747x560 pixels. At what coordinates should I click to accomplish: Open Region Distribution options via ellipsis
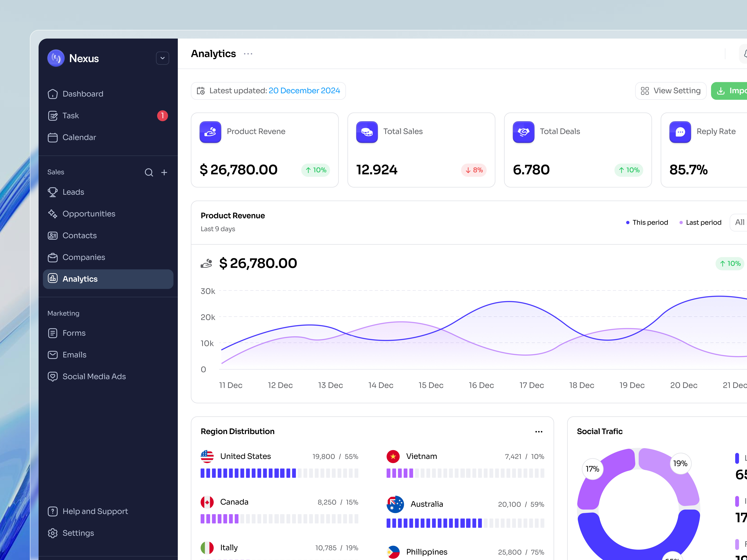coord(539,431)
